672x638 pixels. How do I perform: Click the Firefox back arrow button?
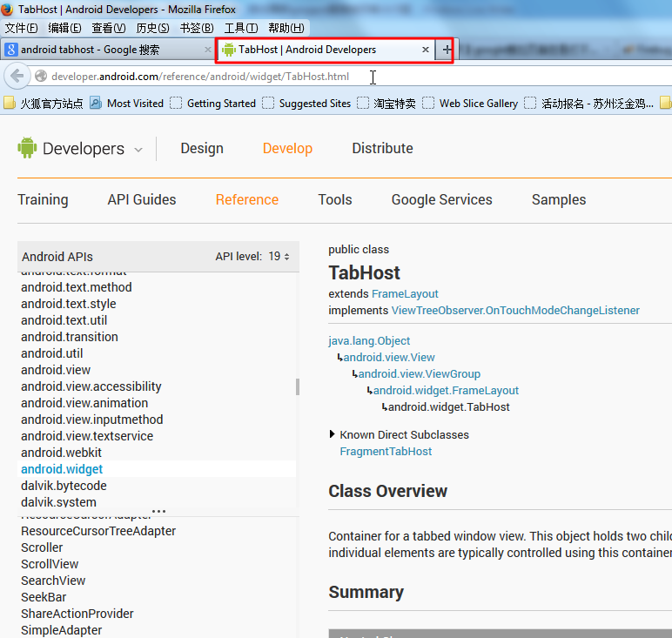pos(17,77)
